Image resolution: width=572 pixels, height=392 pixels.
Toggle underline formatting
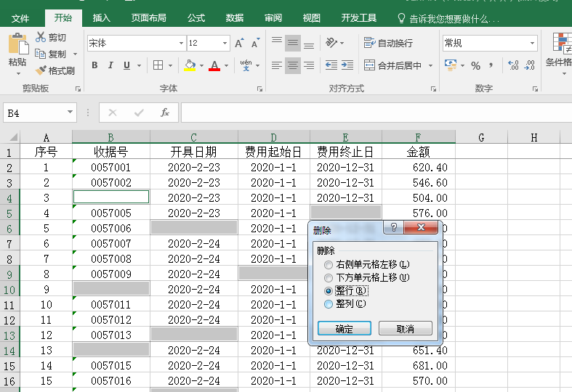(126, 65)
